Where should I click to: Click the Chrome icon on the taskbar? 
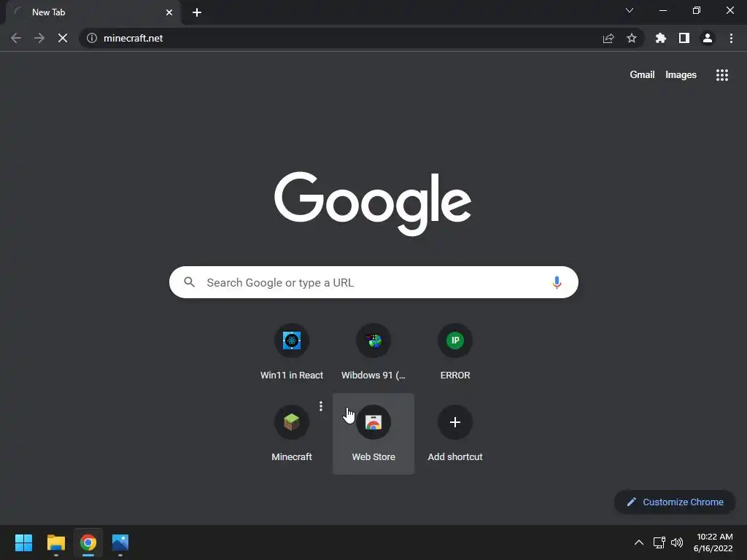click(x=88, y=542)
